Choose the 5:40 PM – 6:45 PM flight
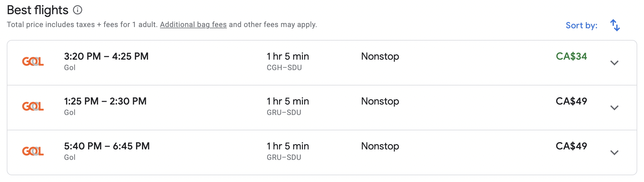Screen dimensions: 644x182 (107, 146)
